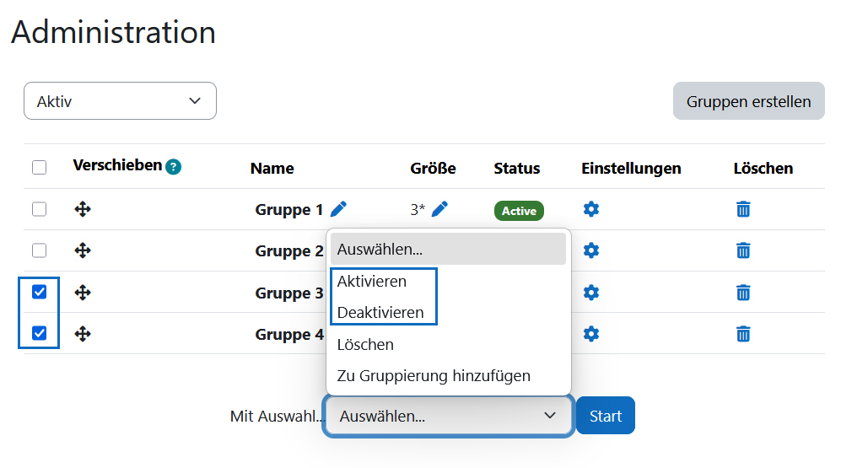Click the Löschen column header
The image size is (868, 468).
point(763,168)
